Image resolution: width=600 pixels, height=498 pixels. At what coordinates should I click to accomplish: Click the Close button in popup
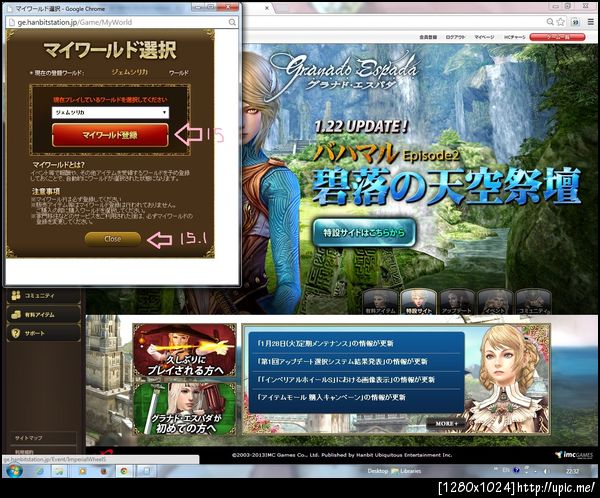tap(112, 239)
